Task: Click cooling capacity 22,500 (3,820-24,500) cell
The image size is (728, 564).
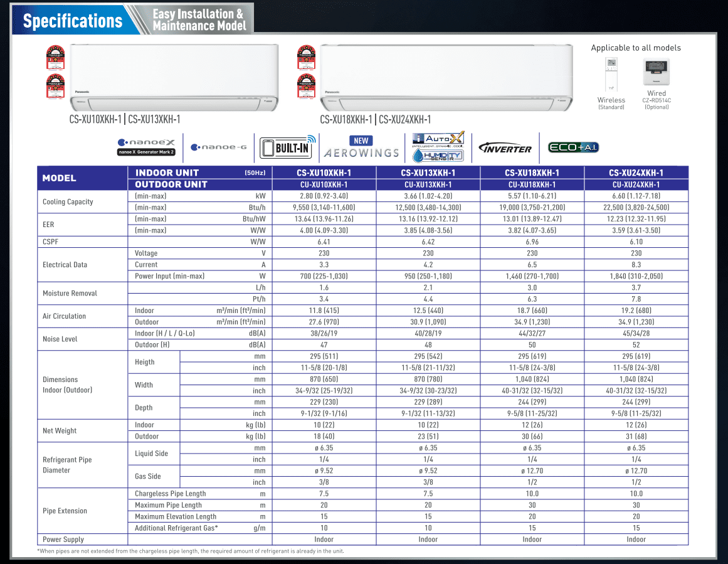Action: [636, 207]
